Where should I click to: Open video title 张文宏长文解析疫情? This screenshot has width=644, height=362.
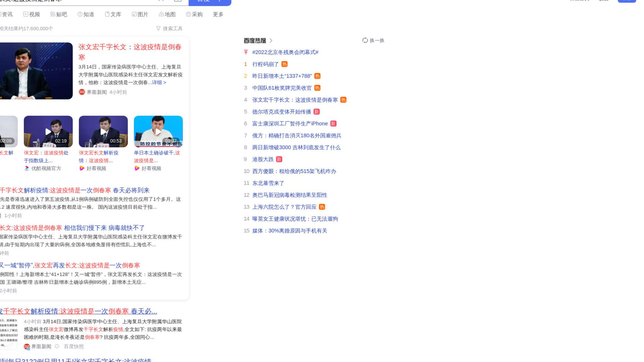pos(99,157)
